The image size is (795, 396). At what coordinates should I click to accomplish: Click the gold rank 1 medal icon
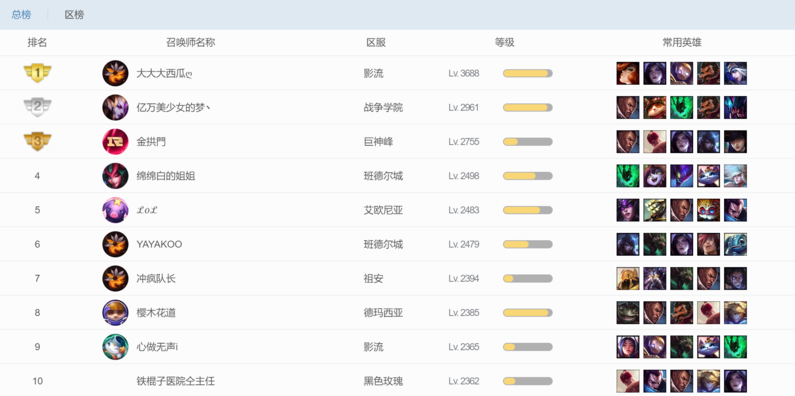point(38,73)
